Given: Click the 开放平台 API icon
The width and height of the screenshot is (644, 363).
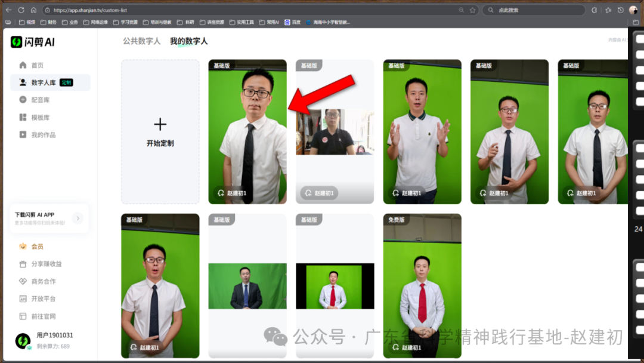Looking at the screenshot, I should pyautogui.click(x=23, y=299).
